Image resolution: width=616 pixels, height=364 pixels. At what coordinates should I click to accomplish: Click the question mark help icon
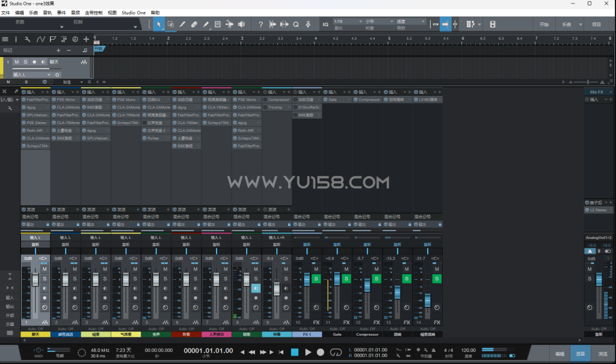point(260,24)
